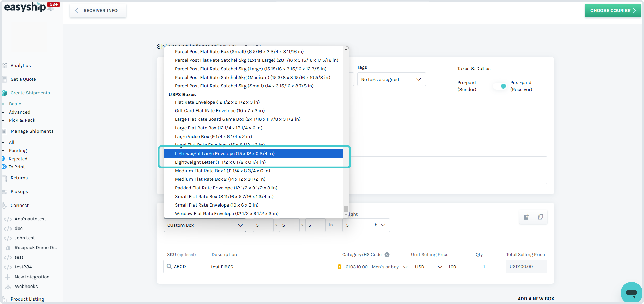Click the Webhooks icon in sidebar
Screen dimensions: 644x304
coord(8,287)
